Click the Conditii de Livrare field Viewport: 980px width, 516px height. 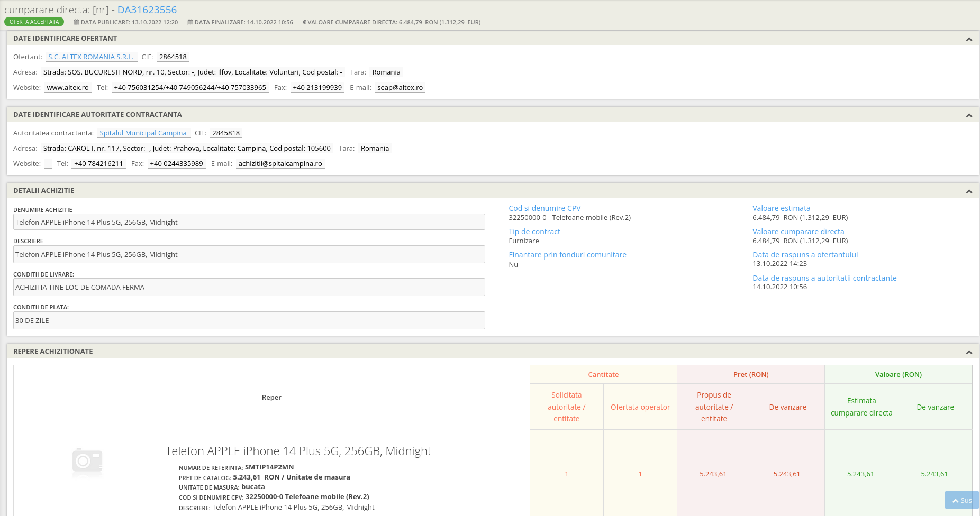249,287
